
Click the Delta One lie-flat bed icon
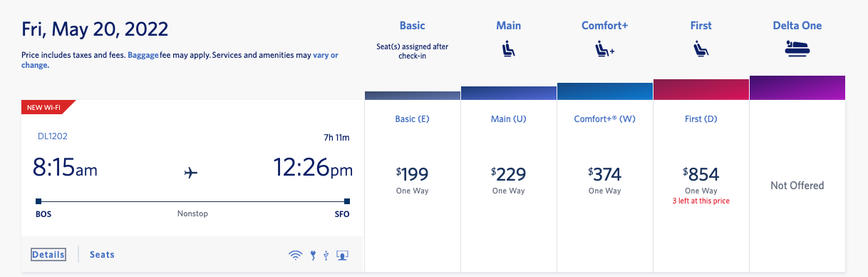(797, 49)
